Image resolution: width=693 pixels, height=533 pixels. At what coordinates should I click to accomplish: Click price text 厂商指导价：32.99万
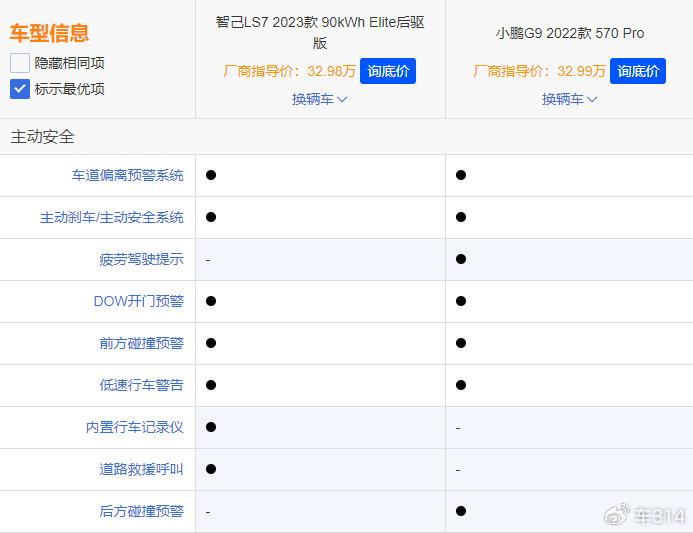(539, 71)
